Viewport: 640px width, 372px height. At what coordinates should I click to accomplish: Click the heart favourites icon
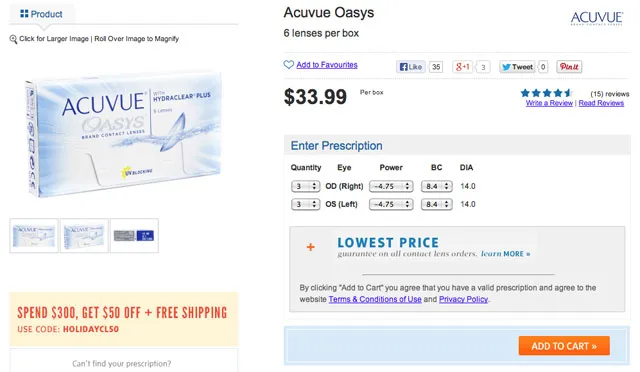point(289,65)
